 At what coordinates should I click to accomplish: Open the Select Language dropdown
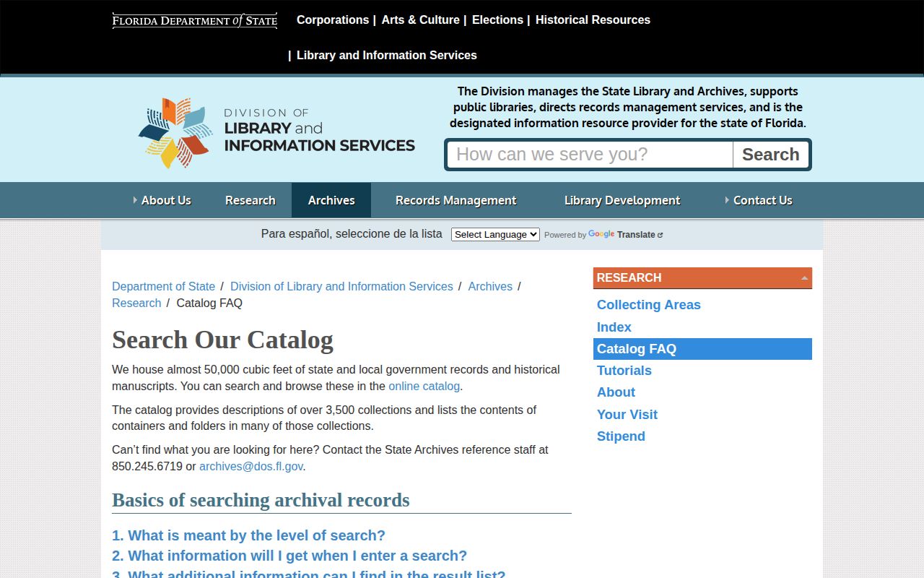click(495, 235)
